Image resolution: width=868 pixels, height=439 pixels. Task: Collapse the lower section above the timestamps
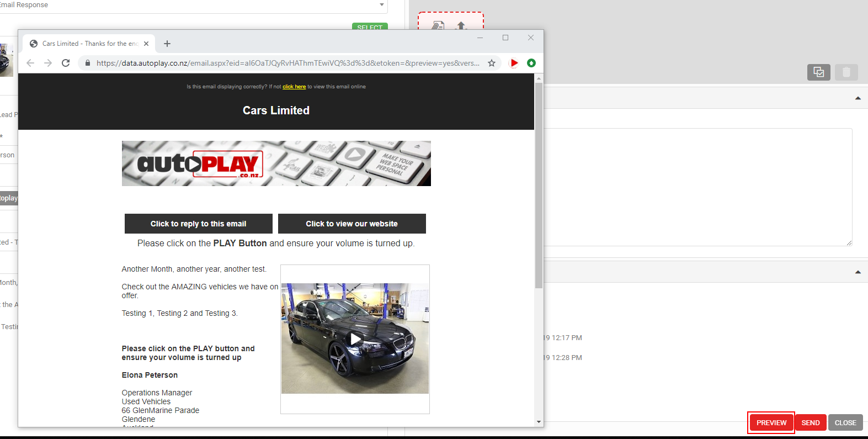[x=858, y=272]
